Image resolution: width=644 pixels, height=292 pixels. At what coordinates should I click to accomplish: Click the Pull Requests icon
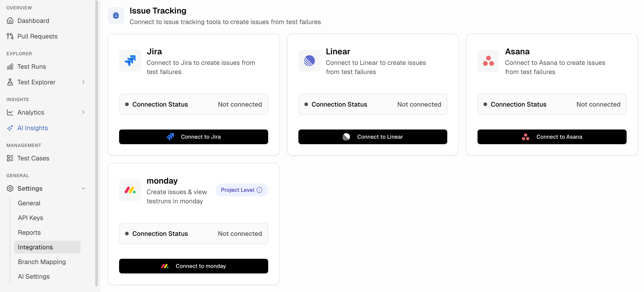(x=10, y=36)
